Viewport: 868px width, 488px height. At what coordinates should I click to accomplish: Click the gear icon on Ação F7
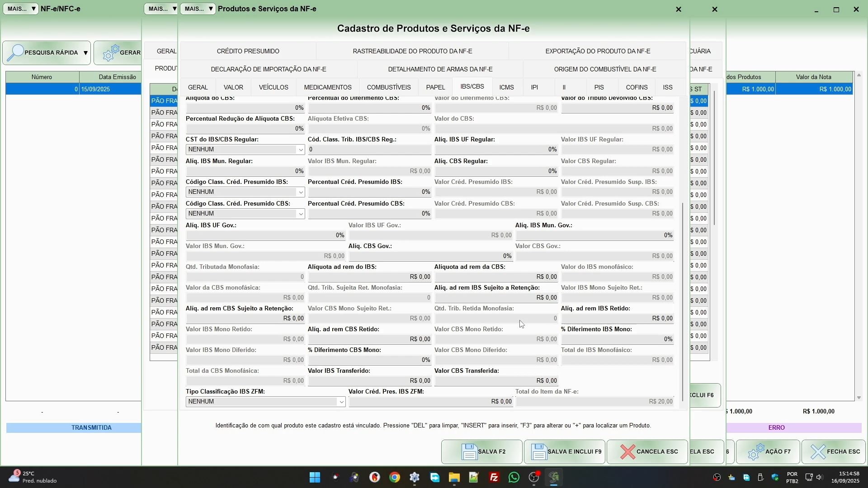tap(756, 452)
